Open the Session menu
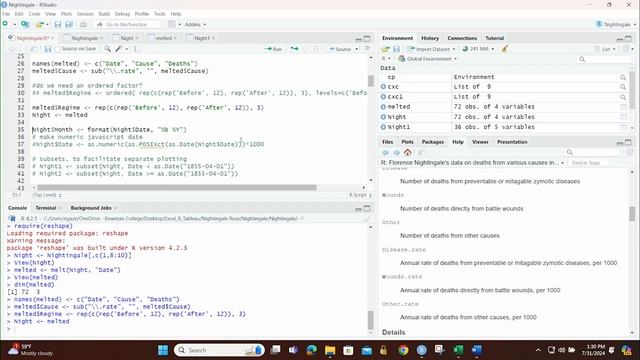Viewport: 640px width, 360px height. click(x=85, y=14)
